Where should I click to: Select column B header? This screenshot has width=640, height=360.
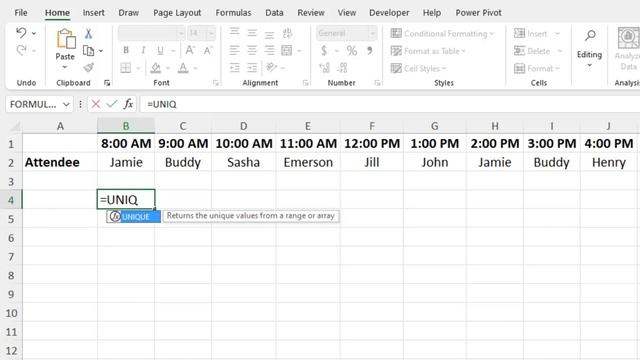tap(126, 126)
